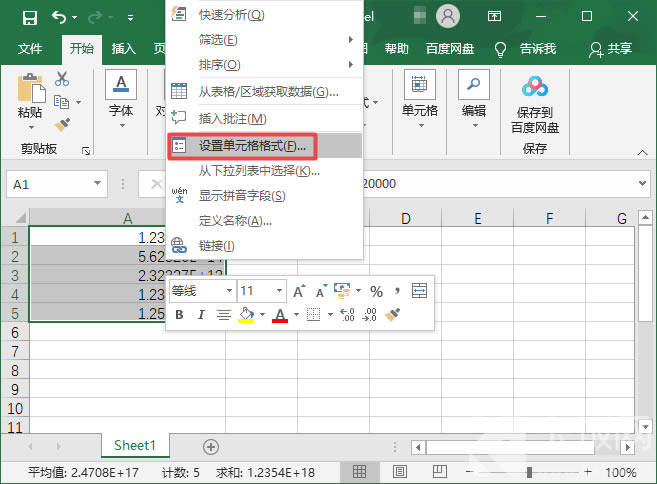The width and height of the screenshot is (657, 484).
Task: Apply yellow fill color from mini toolbar
Action: pyautogui.click(x=246, y=314)
